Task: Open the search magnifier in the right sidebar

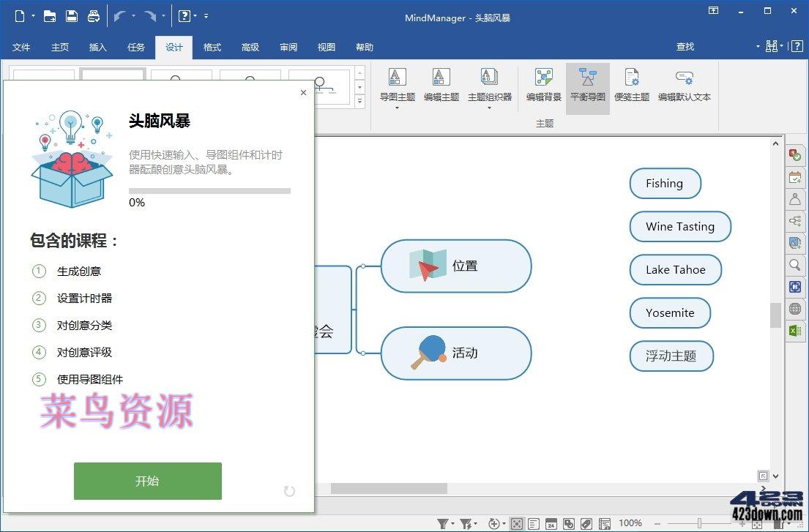Action: click(x=795, y=265)
